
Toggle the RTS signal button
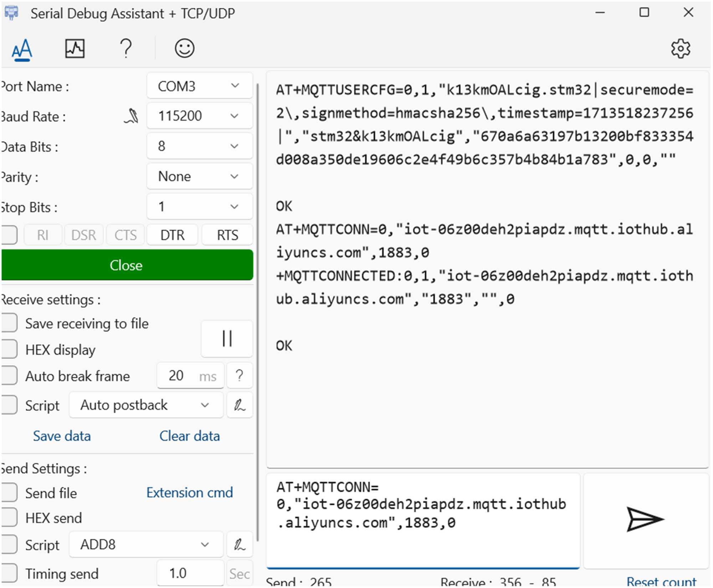[227, 235]
